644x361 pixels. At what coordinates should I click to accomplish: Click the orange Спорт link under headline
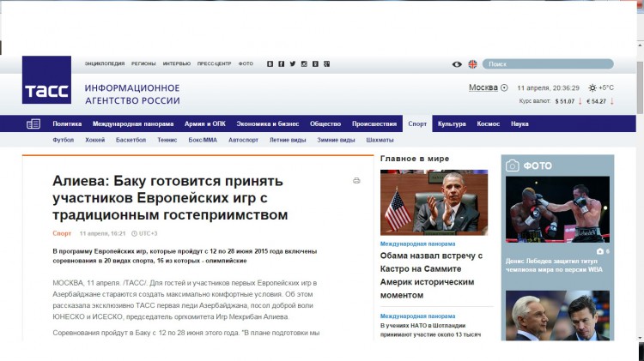click(62, 232)
